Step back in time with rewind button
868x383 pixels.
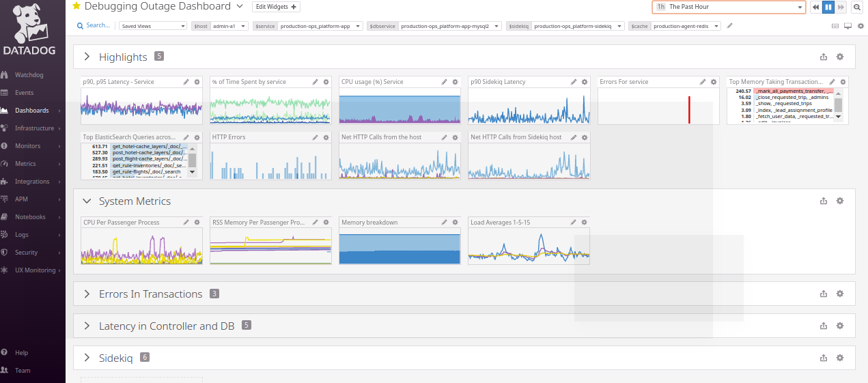pyautogui.click(x=815, y=7)
